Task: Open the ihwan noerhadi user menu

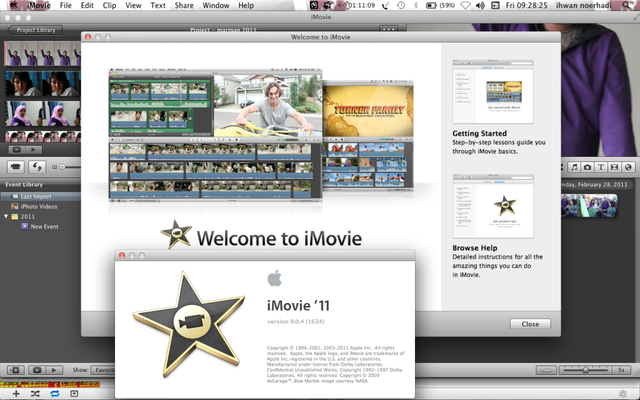Action: pyautogui.click(x=584, y=5)
